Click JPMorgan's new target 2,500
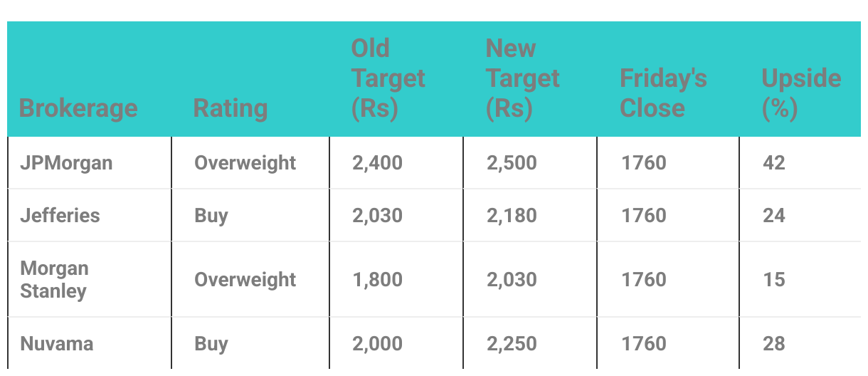 (x=512, y=163)
